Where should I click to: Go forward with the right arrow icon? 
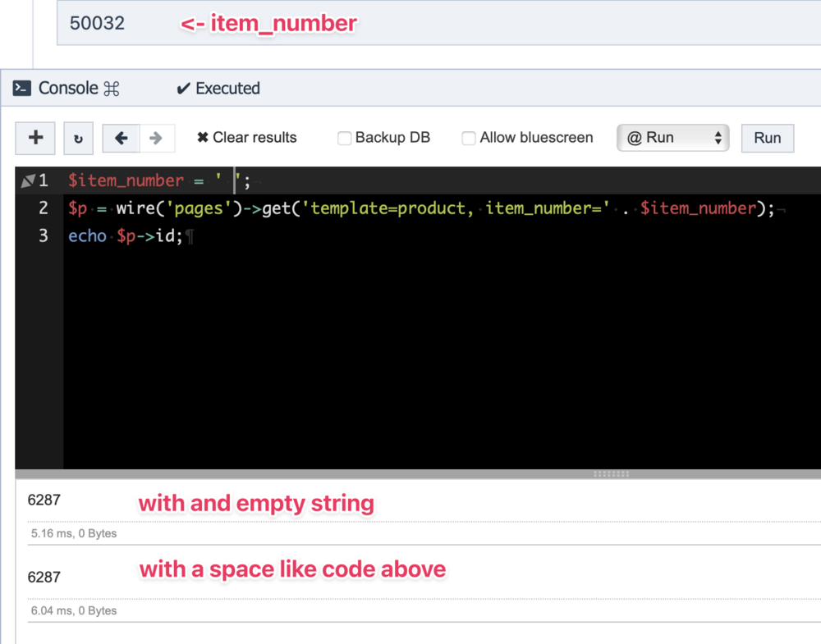pos(156,139)
